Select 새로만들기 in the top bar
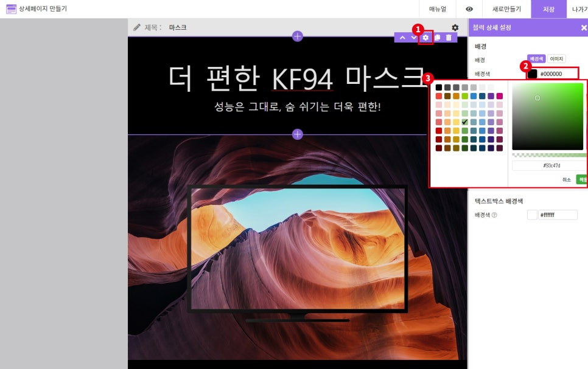The width and height of the screenshot is (588, 369). click(x=506, y=9)
